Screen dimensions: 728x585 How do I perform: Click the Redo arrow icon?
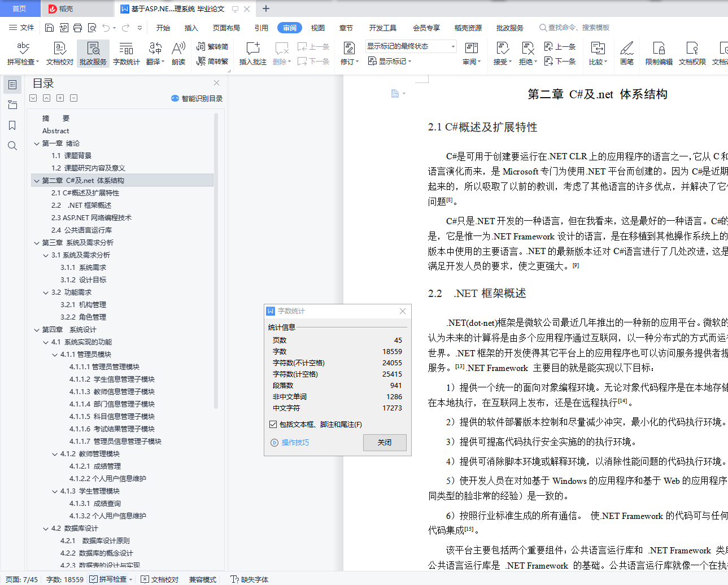tap(125, 28)
